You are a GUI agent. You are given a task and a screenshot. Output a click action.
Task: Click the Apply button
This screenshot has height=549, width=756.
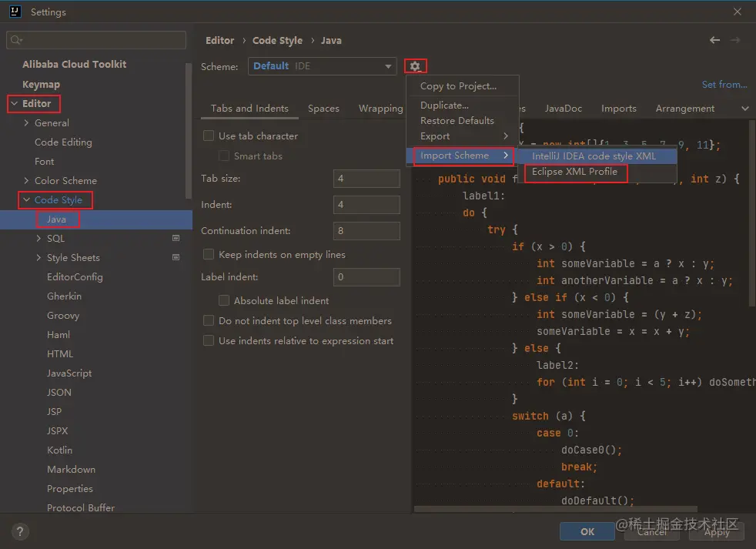[x=717, y=531]
